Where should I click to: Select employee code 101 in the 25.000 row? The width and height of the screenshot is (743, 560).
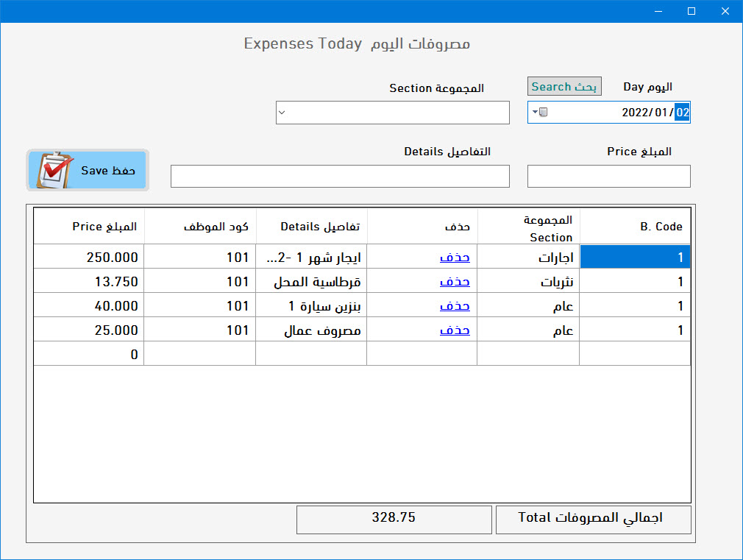pos(200,330)
